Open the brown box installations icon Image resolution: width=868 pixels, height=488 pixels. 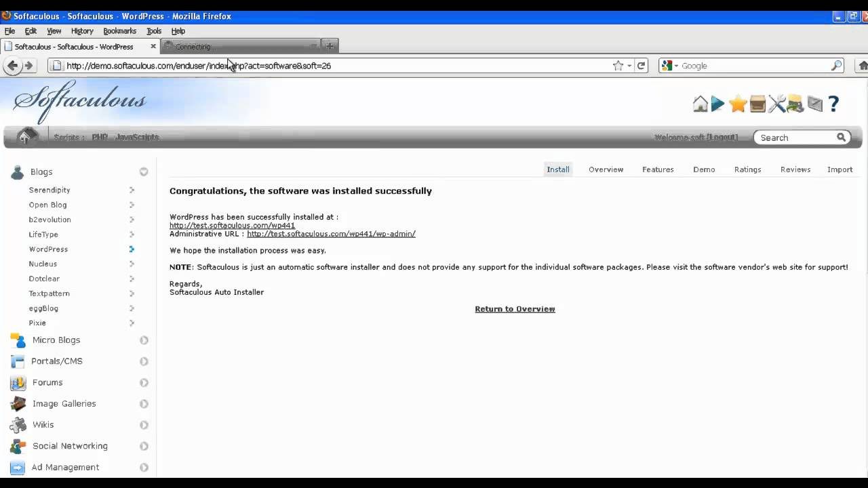[757, 104]
